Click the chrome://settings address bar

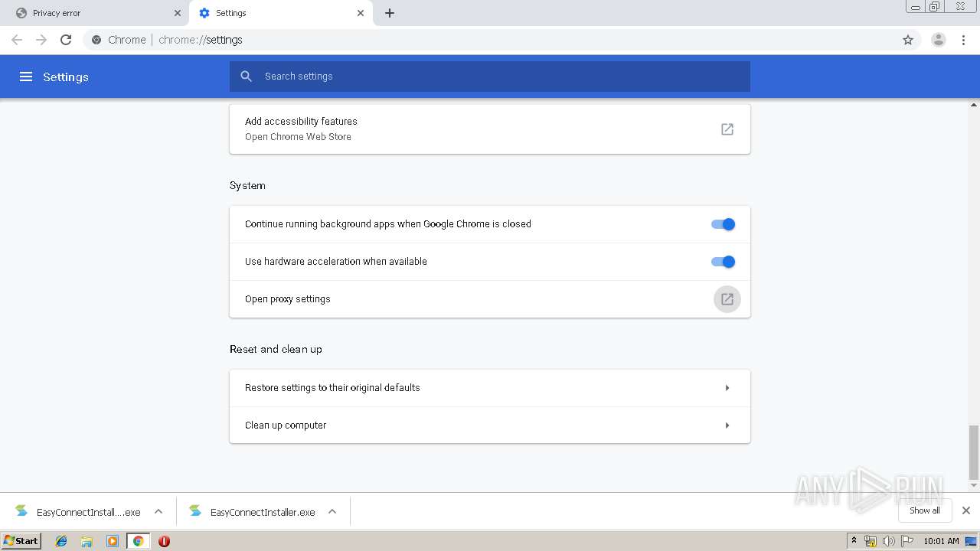(490, 40)
